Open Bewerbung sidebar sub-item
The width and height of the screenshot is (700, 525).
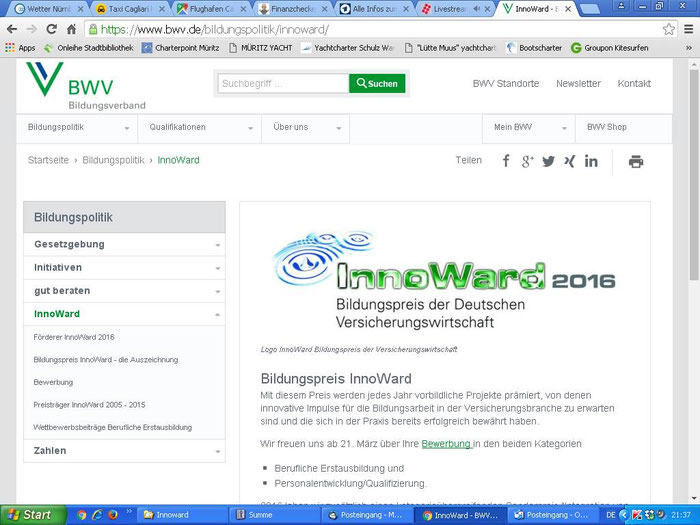click(x=53, y=383)
